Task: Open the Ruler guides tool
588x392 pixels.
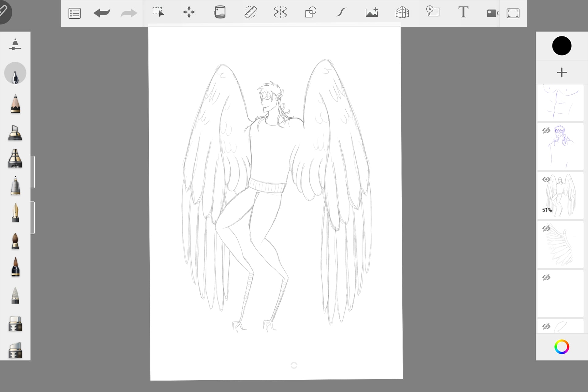Action: coord(251,13)
